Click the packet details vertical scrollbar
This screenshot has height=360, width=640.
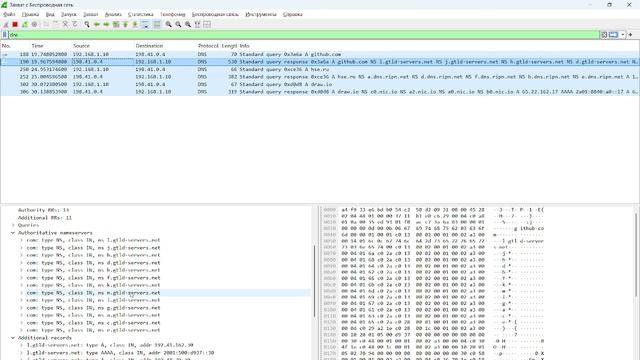[x=314, y=281]
